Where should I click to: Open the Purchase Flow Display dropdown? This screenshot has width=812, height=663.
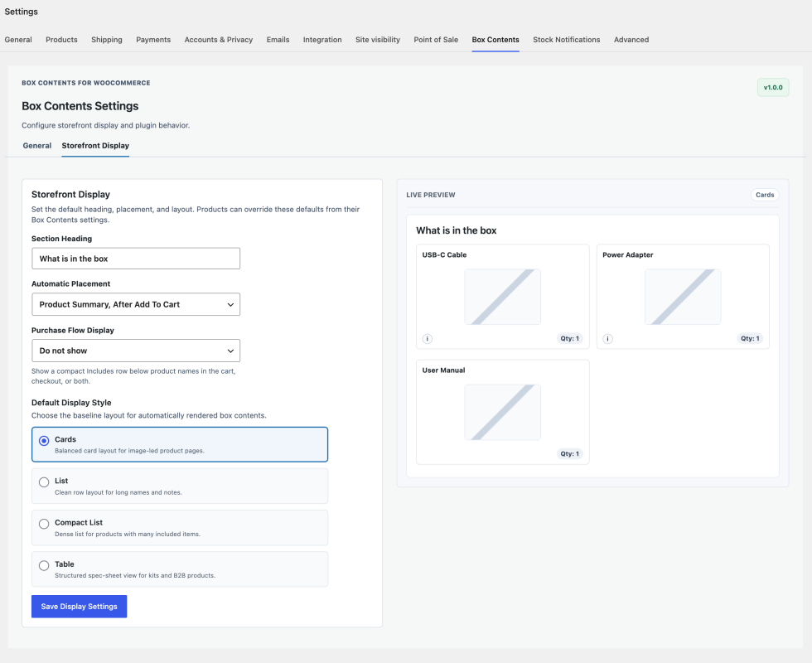136,351
